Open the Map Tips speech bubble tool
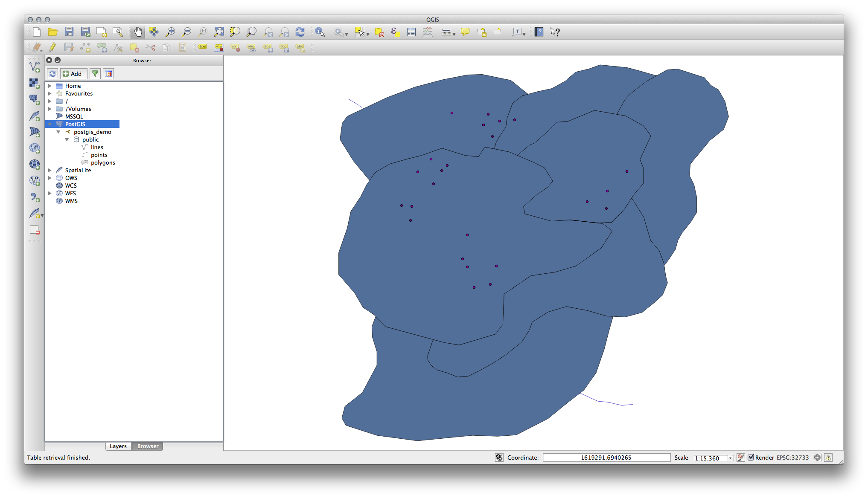The image size is (868, 498). click(x=465, y=32)
